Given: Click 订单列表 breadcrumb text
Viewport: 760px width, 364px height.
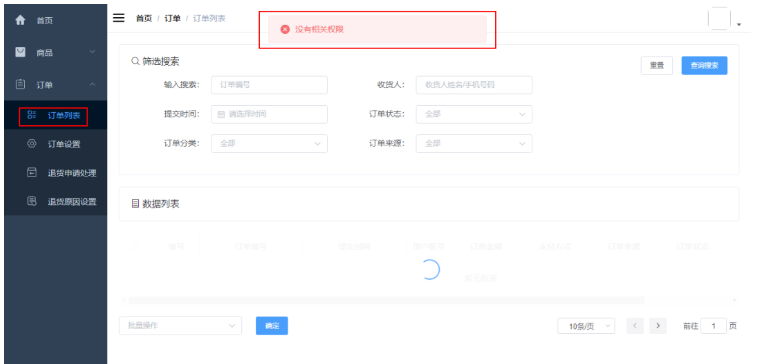Looking at the screenshot, I should pos(209,18).
